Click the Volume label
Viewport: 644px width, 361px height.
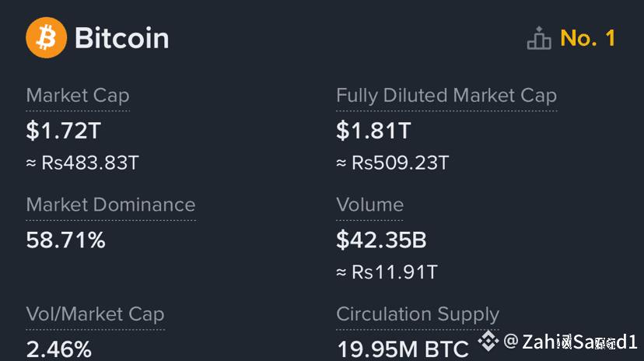click(369, 205)
